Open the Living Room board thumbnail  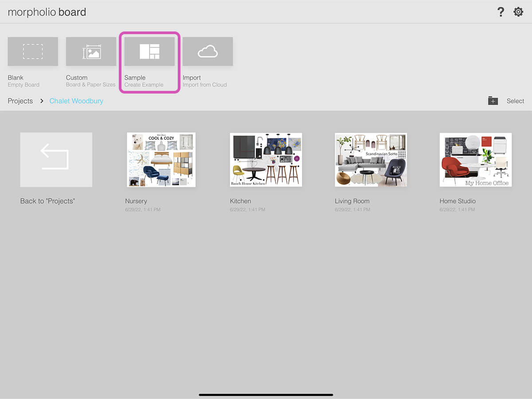tap(371, 160)
